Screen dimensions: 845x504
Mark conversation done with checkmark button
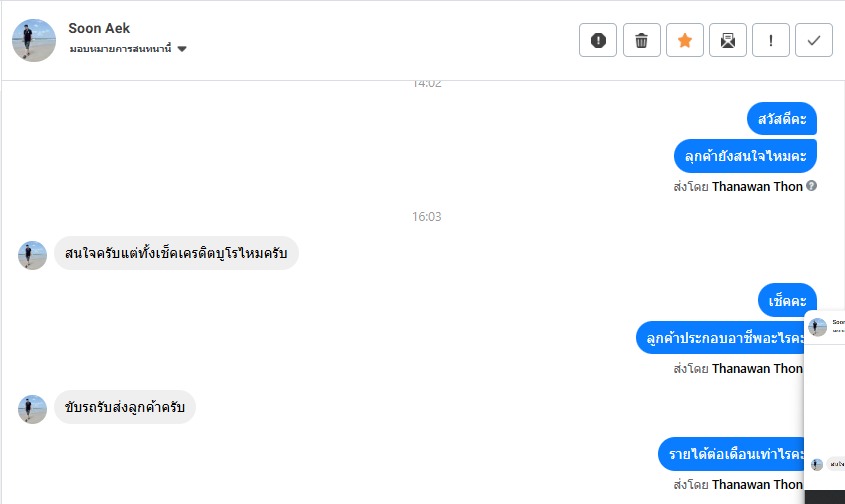[814, 40]
